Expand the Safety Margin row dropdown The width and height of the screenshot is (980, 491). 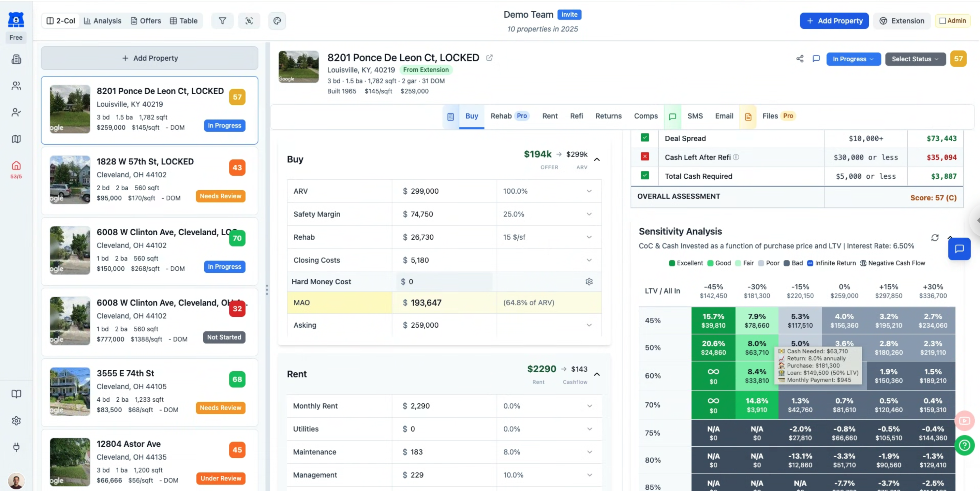point(589,214)
